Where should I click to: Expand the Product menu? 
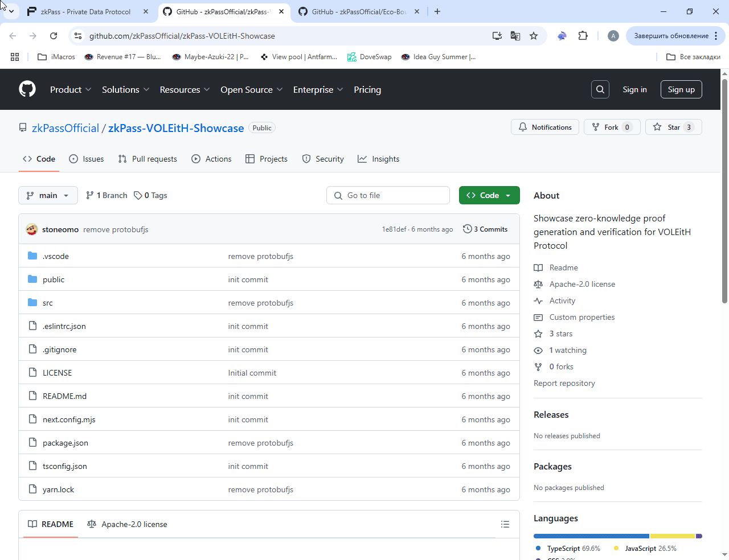(71, 89)
